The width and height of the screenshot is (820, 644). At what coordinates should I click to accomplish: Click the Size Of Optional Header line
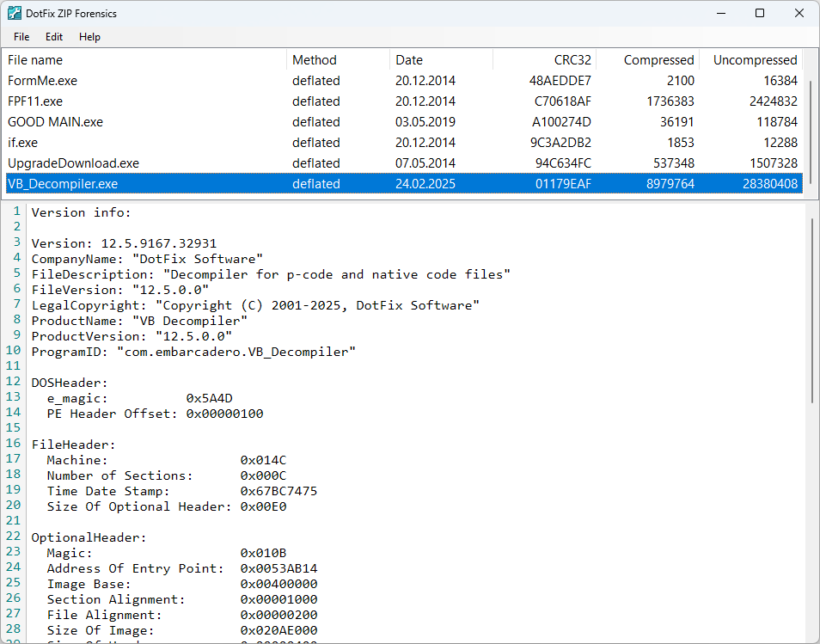(167, 506)
